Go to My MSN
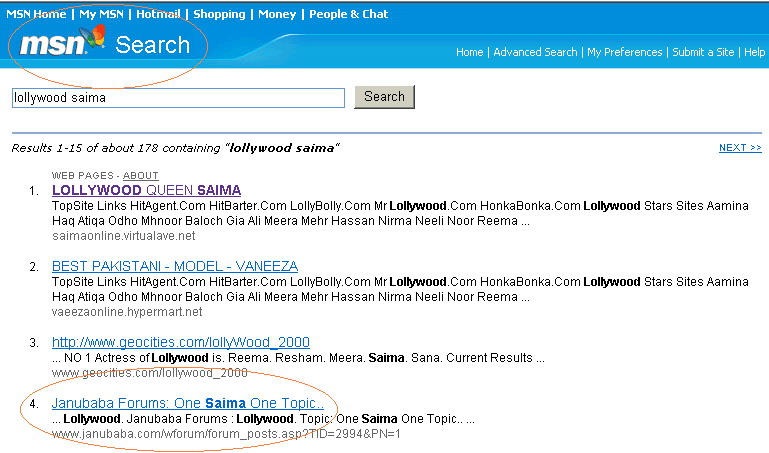 [102, 14]
